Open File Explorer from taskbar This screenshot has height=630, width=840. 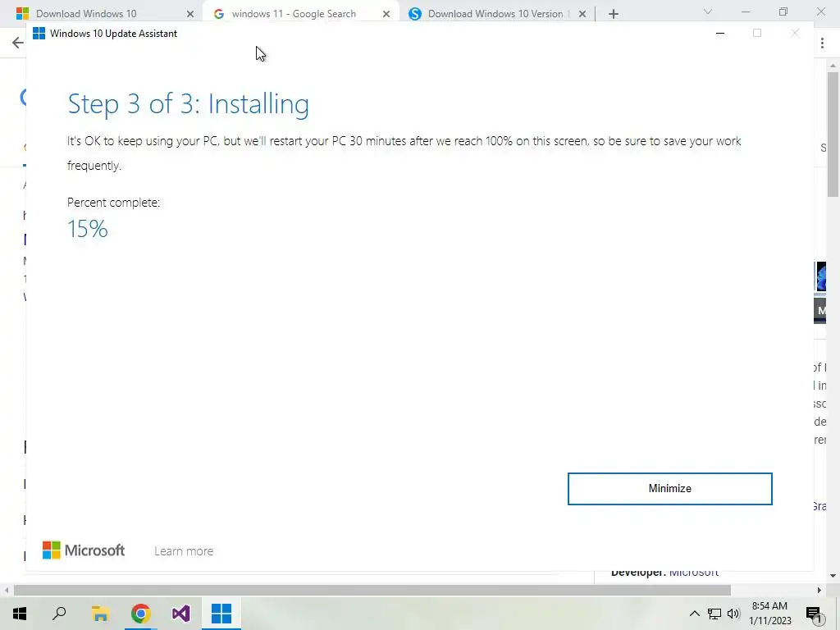(x=100, y=614)
